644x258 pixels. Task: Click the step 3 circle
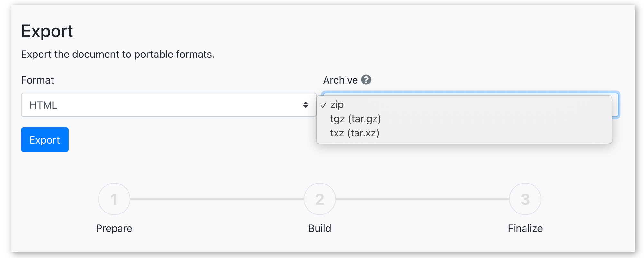pyautogui.click(x=525, y=199)
